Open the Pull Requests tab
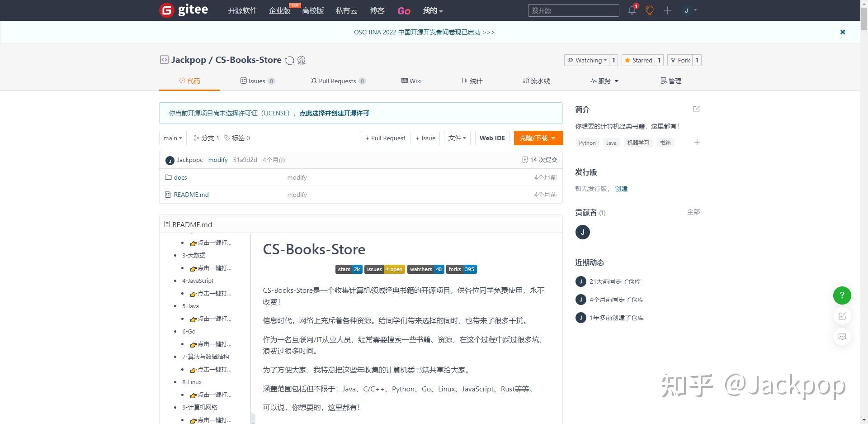Viewport: 868px width, 424px height. [x=338, y=81]
